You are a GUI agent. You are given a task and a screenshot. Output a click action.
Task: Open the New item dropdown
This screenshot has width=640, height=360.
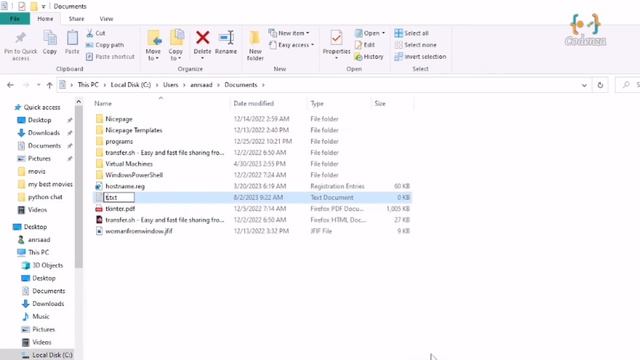click(x=289, y=33)
